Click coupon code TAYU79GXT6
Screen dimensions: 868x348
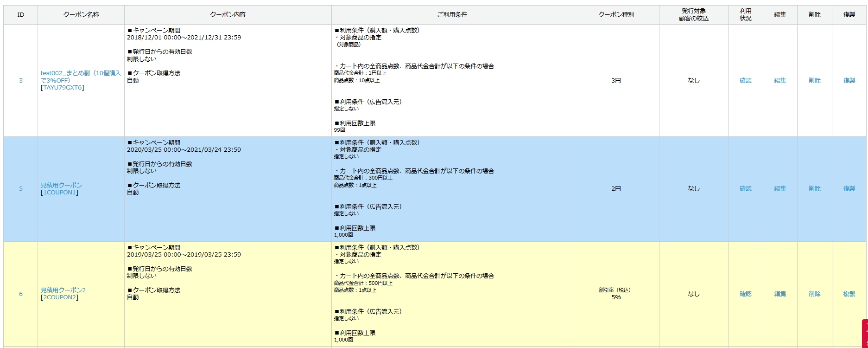click(63, 88)
